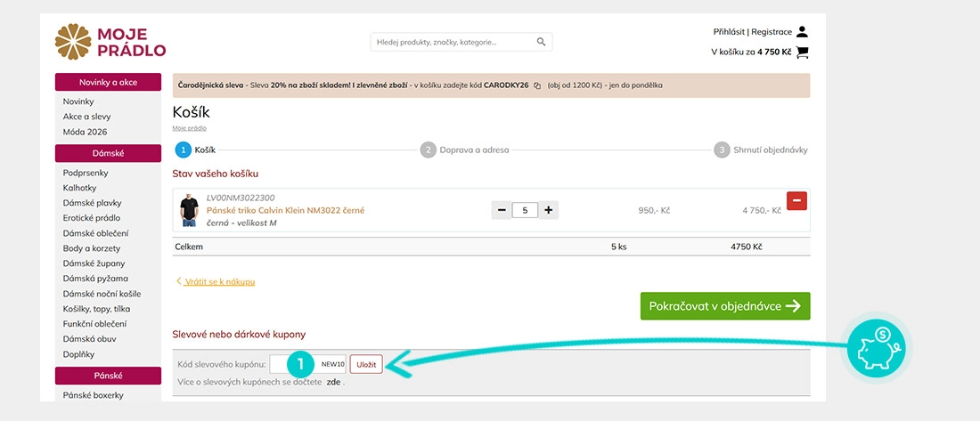The height and width of the screenshot is (421, 980).
Task: Go to step 2 Doprava a adresa
Action: click(465, 150)
